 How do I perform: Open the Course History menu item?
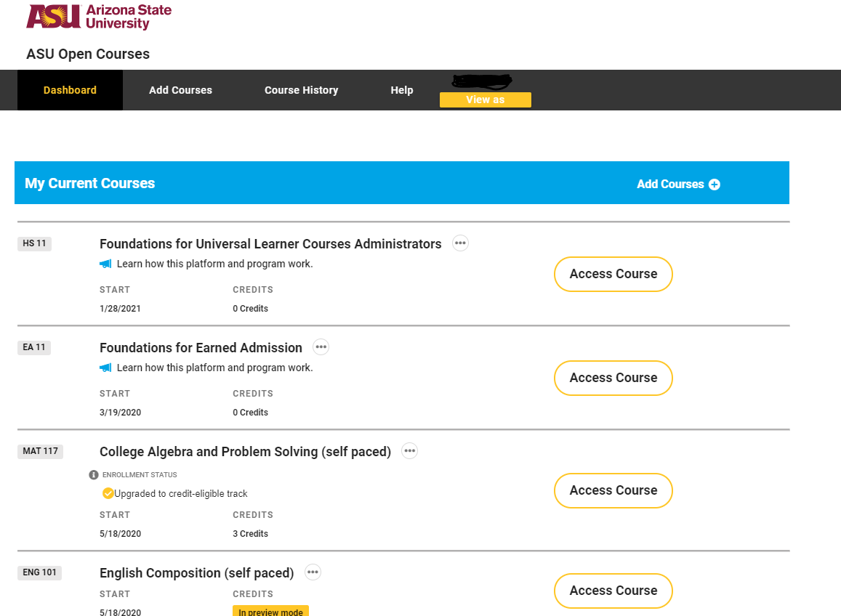click(x=301, y=90)
